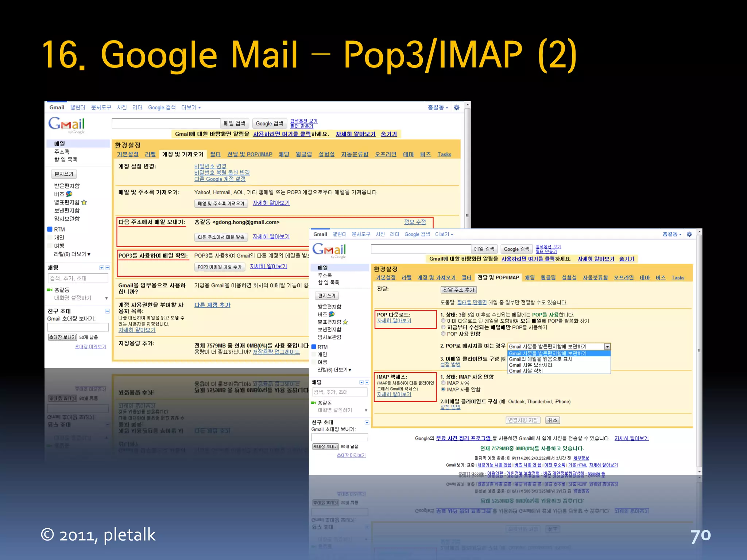
Task: Click the blue RTM label color square in front window
Action: [313, 347]
